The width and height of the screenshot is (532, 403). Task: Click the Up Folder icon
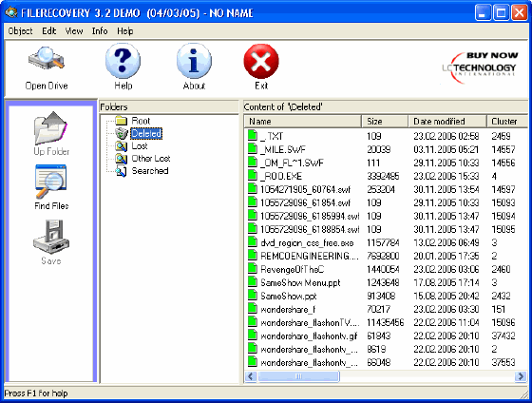click(51, 128)
